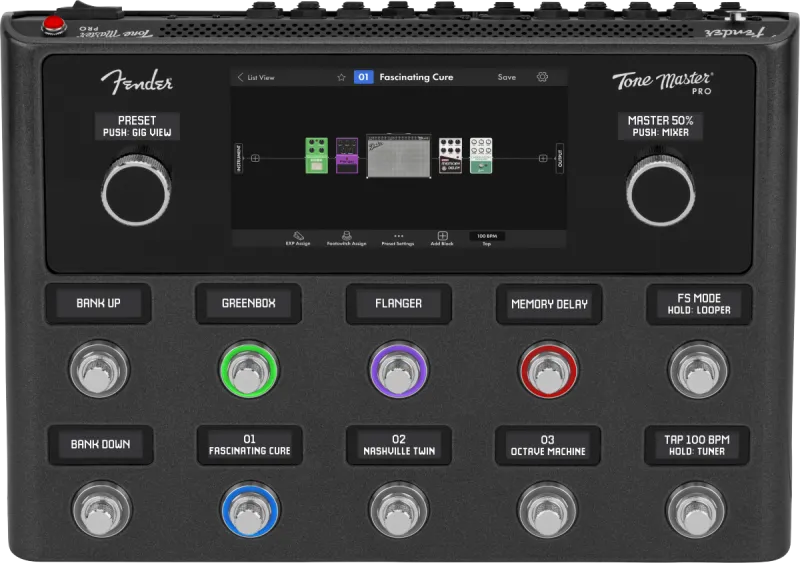Tap the blue 01 preset number badge
The image size is (800, 563).
point(363,77)
